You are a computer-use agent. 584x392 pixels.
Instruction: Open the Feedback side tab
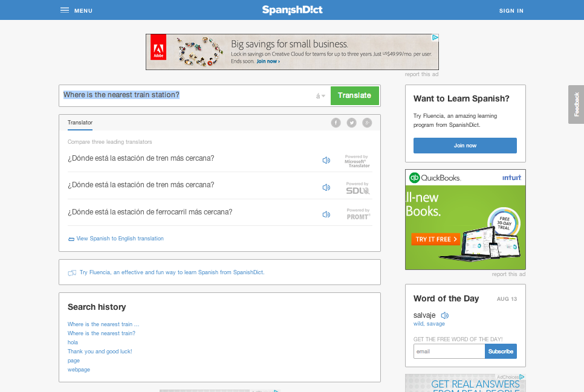pos(576,104)
